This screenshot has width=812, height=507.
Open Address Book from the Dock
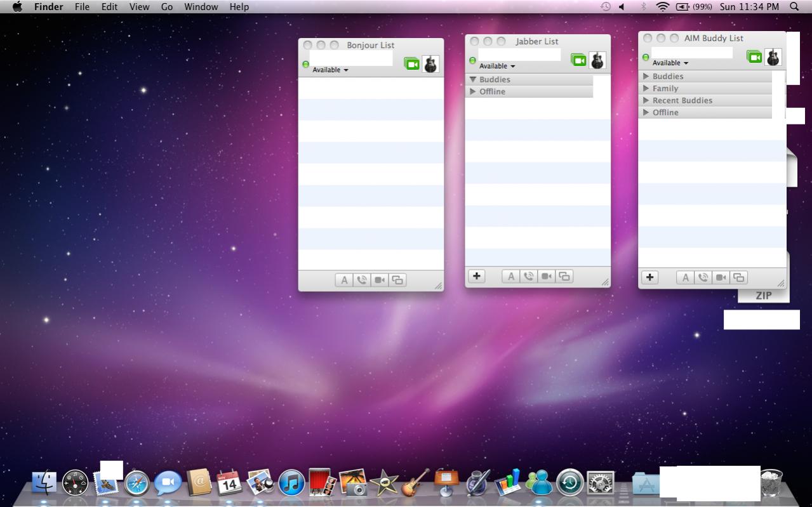[199, 484]
